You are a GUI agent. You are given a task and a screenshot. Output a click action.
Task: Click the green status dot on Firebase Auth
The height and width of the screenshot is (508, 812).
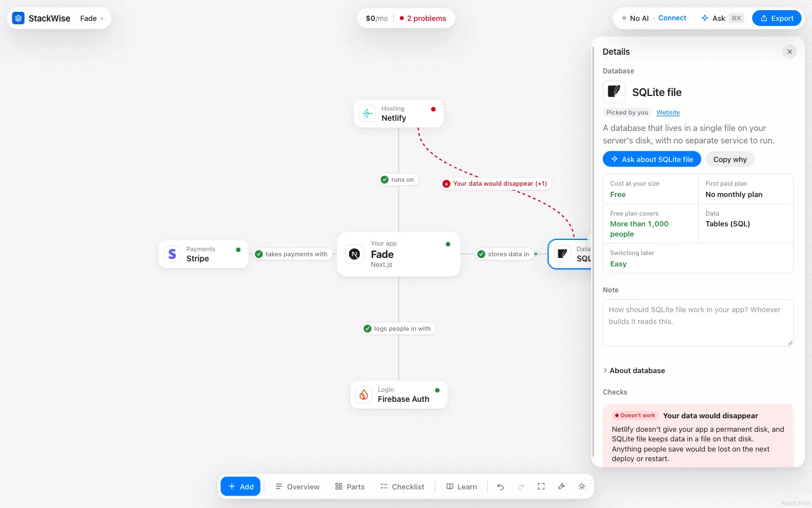pos(437,390)
